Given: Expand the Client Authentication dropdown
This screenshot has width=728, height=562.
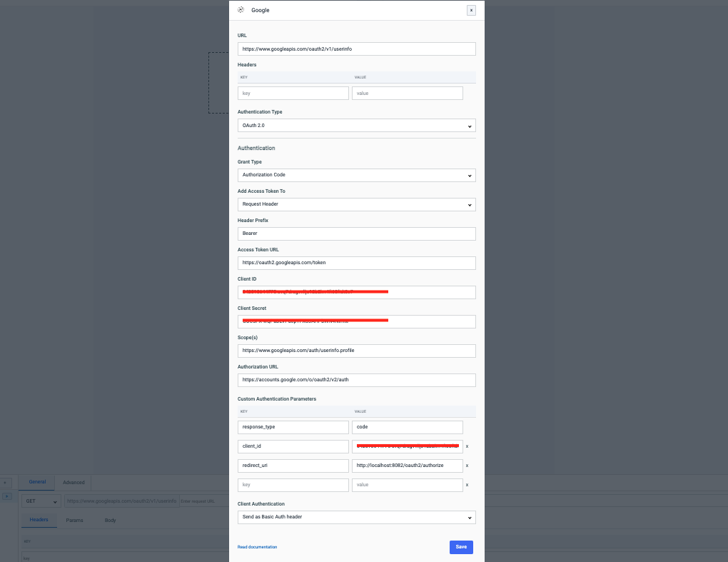Looking at the screenshot, I should point(356,517).
